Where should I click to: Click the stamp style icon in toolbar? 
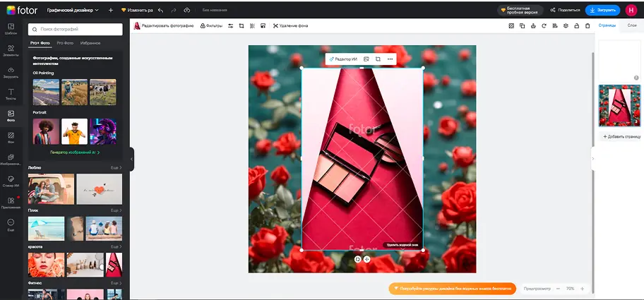coord(533,26)
